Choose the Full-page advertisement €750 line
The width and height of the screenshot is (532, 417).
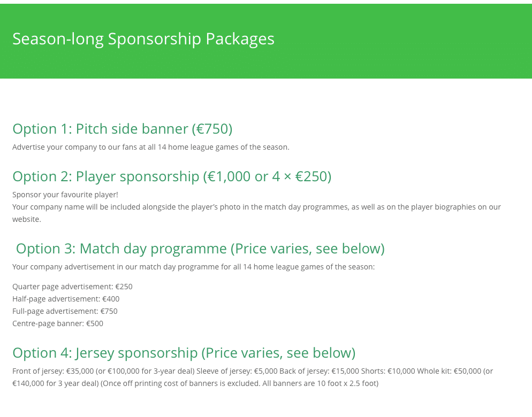pos(65,311)
